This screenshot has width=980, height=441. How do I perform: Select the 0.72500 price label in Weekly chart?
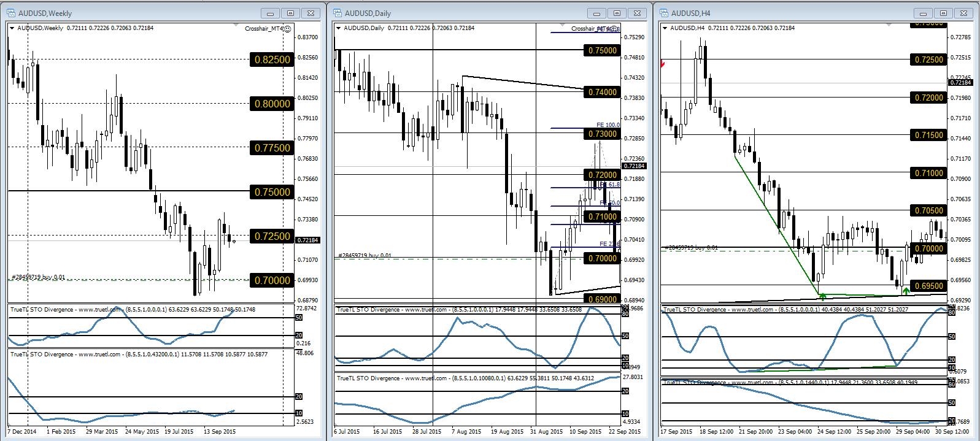272,236
